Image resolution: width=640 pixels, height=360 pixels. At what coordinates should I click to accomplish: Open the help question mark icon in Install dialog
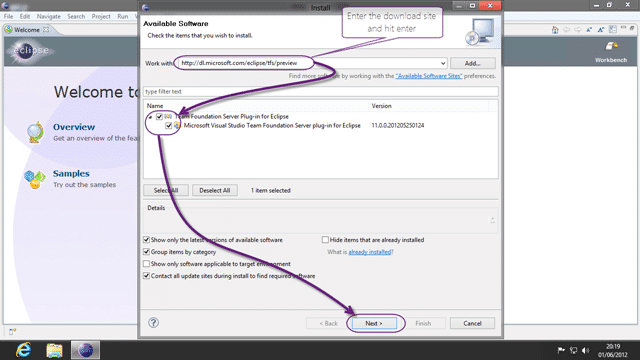pos(153,322)
